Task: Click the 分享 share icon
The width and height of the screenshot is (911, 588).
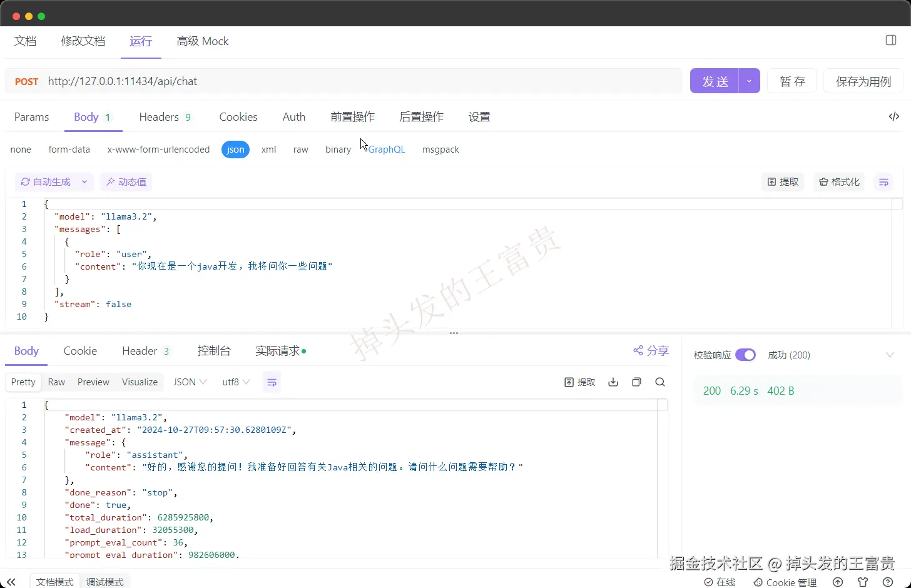Action: (651, 351)
